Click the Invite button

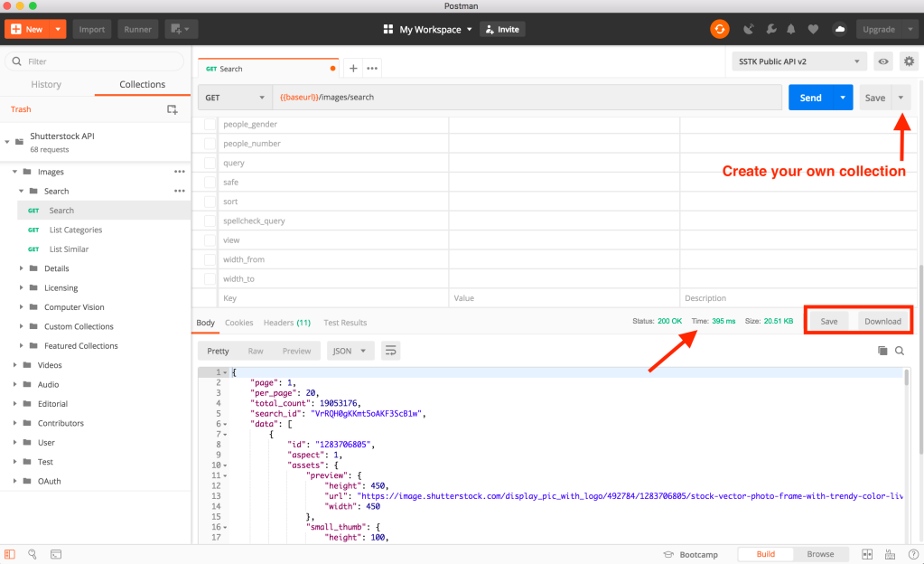(x=503, y=29)
